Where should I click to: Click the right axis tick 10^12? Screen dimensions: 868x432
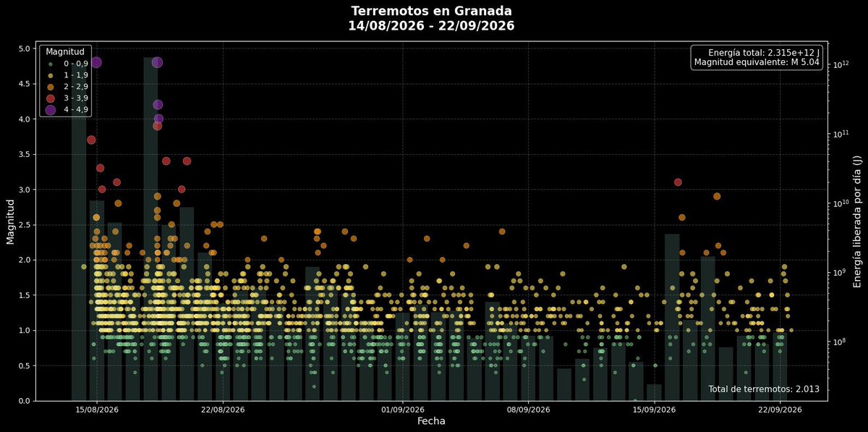pyautogui.click(x=840, y=64)
